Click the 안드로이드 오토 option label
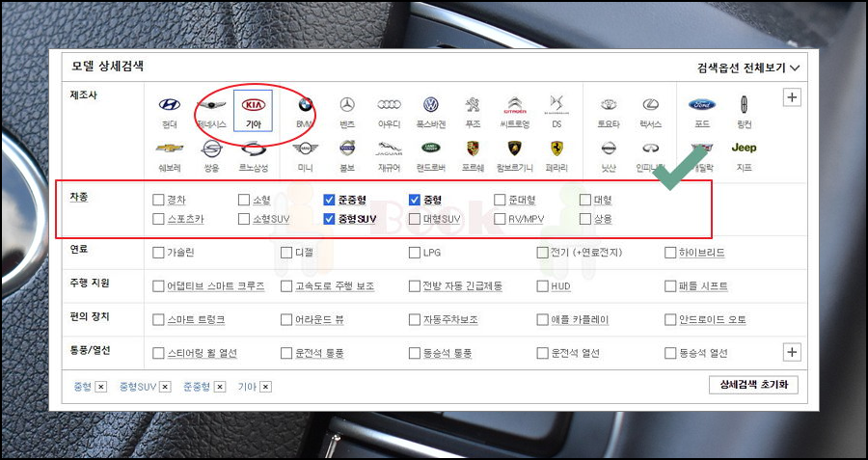Viewport: 868px width, 460px height. click(713, 320)
